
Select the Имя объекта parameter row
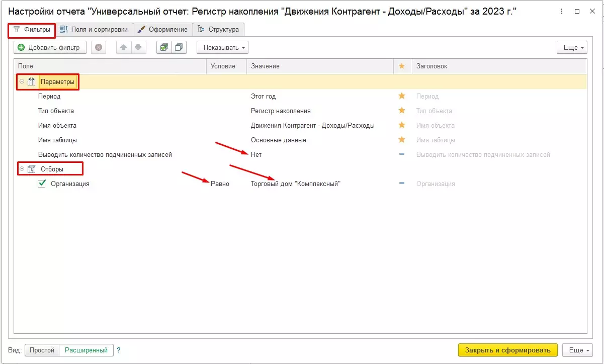coord(300,125)
